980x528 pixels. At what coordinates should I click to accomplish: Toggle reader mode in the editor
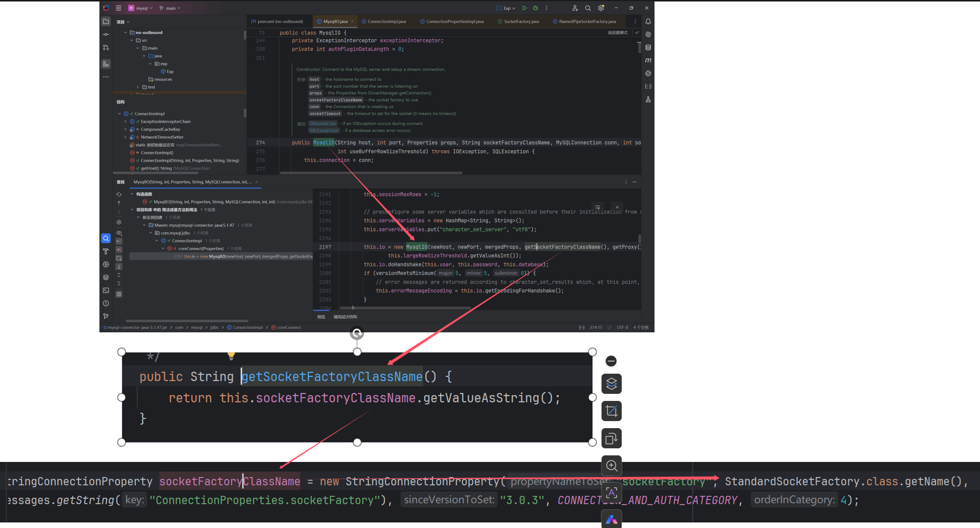[618, 33]
